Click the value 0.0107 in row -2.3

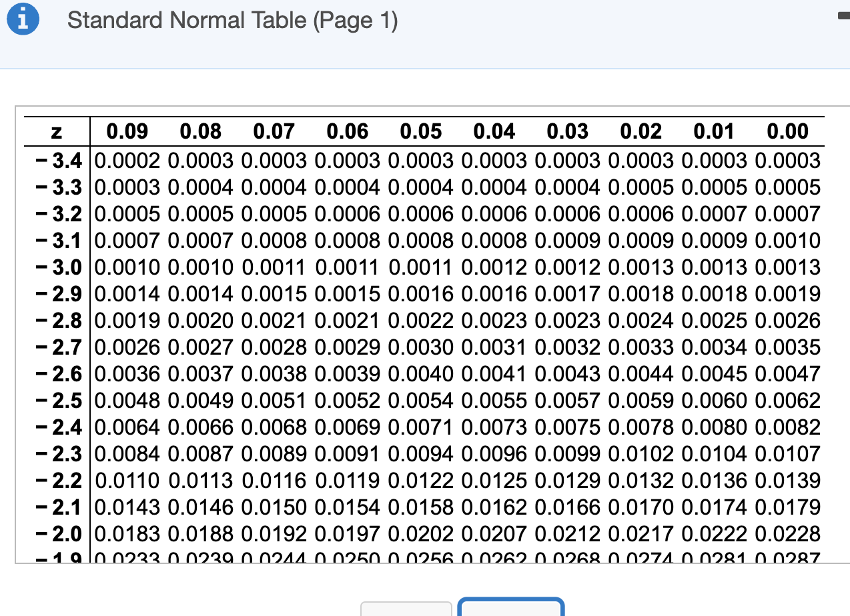click(x=787, y=454)
